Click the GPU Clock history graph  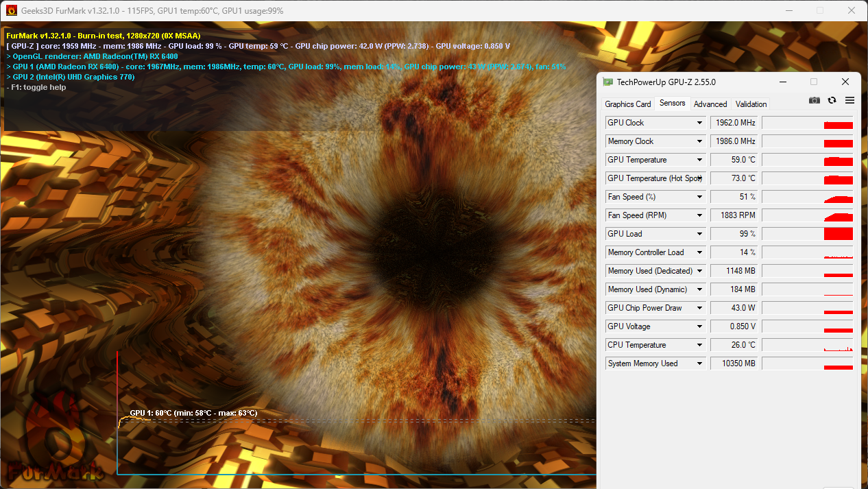click(808, 123)
